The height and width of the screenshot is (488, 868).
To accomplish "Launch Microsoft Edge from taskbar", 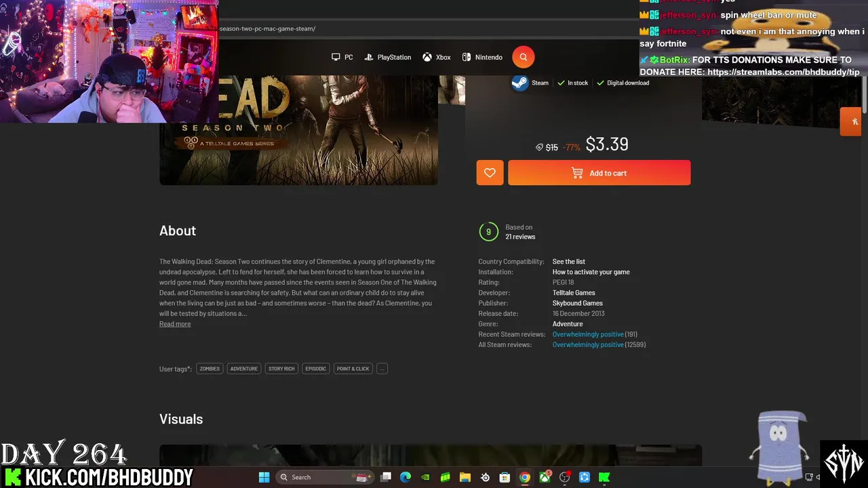I will coord(406,477).
